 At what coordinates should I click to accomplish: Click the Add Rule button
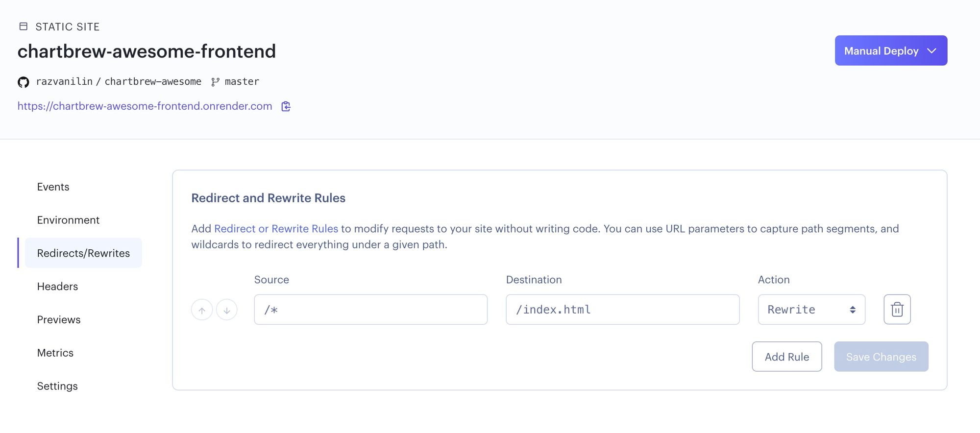click(786, 357)
